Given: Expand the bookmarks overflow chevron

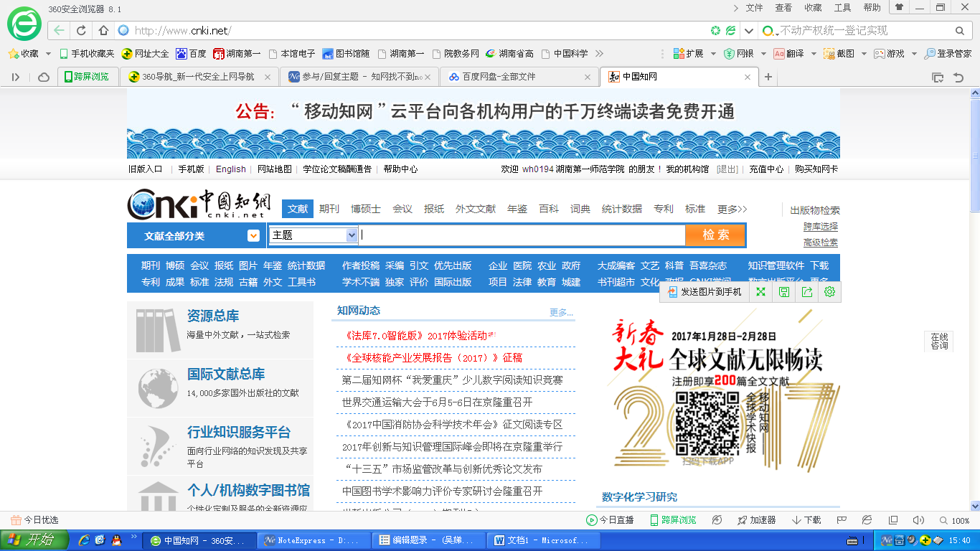Looking at the screenshot, I should pos(600,54).
